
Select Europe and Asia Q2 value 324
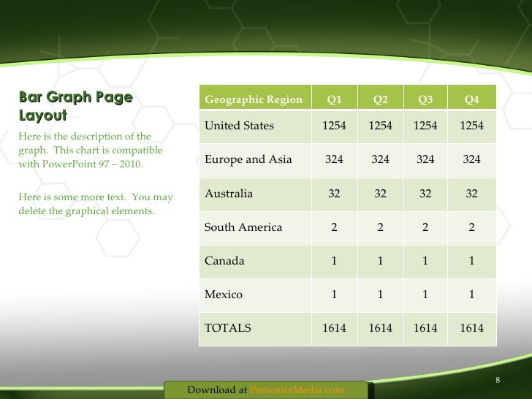380,161
